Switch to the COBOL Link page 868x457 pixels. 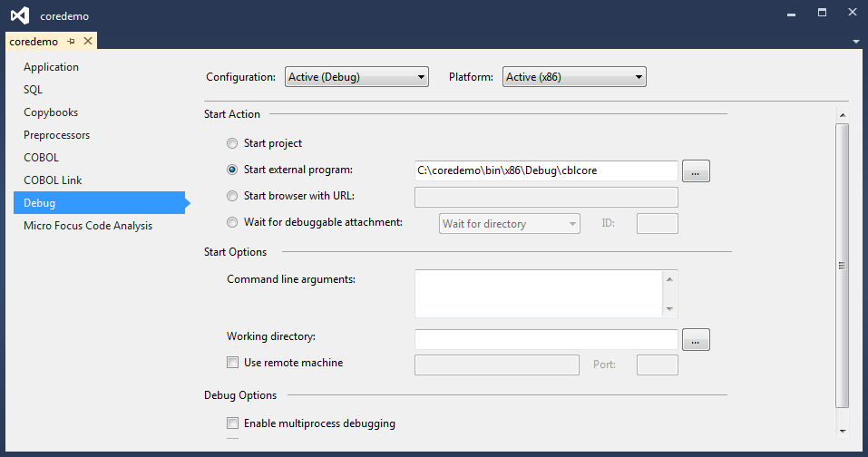point(53,180)
